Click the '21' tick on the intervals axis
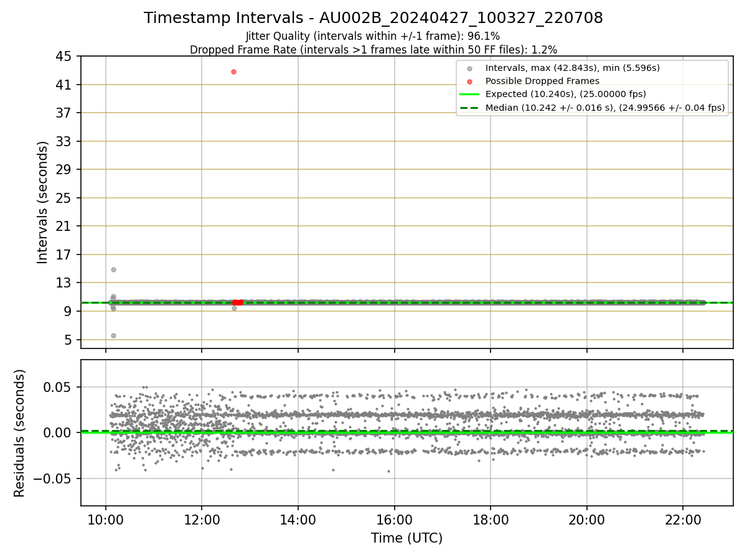 point(65,226)
